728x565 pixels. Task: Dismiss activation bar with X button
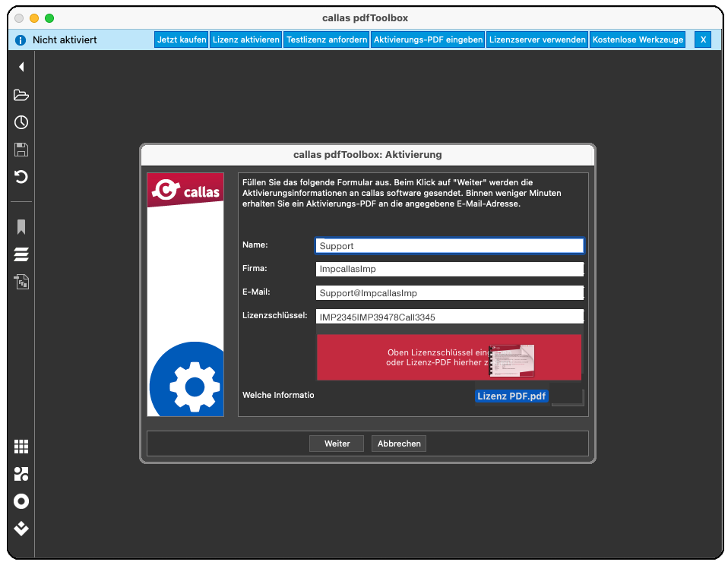[x=703, y=39]
